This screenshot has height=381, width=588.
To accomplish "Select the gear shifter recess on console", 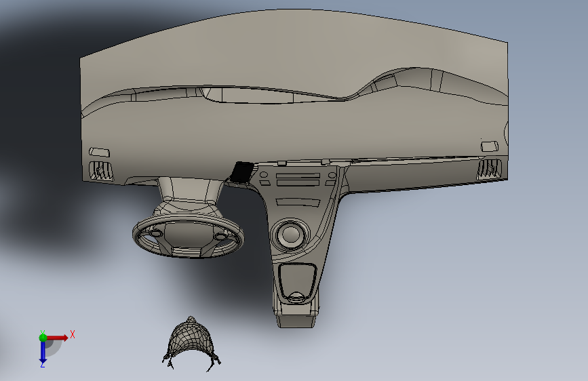I will coord(296,283).
